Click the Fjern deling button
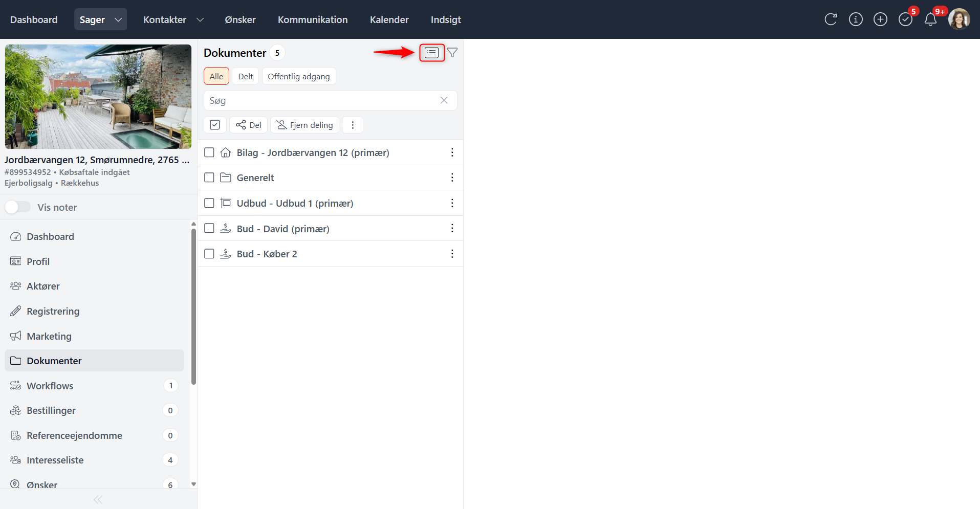Screen dimensions: 980x509 [305, 125]
